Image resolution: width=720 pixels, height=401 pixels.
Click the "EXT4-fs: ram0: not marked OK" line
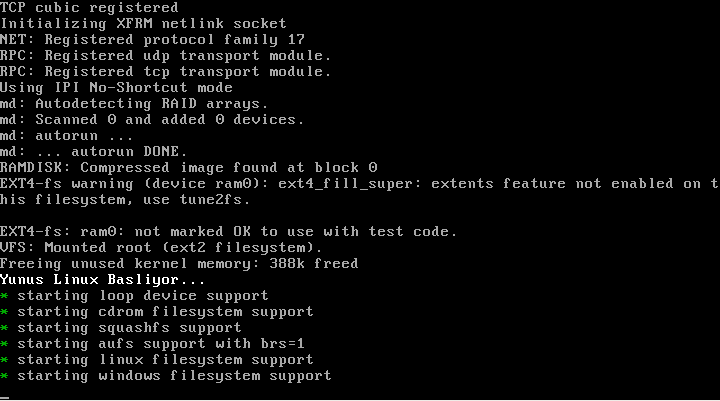pyautogui.click(x=228, y=231)
